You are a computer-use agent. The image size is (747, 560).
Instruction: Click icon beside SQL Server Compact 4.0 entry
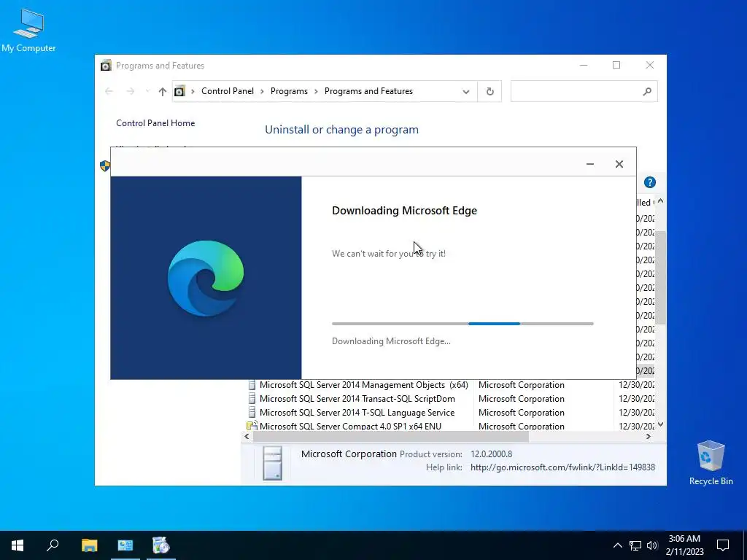click(252, 426)
